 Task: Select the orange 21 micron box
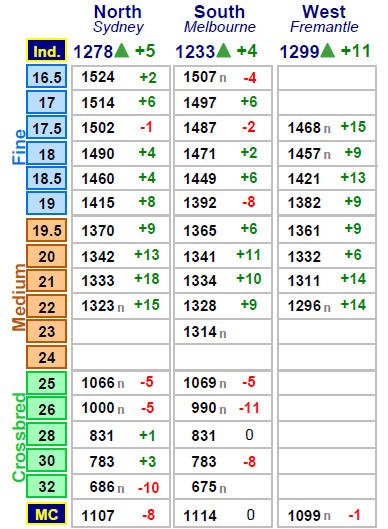pos(47,281)
